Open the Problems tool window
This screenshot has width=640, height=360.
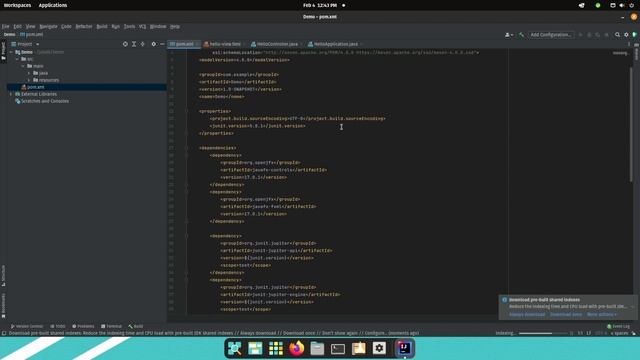83,327
